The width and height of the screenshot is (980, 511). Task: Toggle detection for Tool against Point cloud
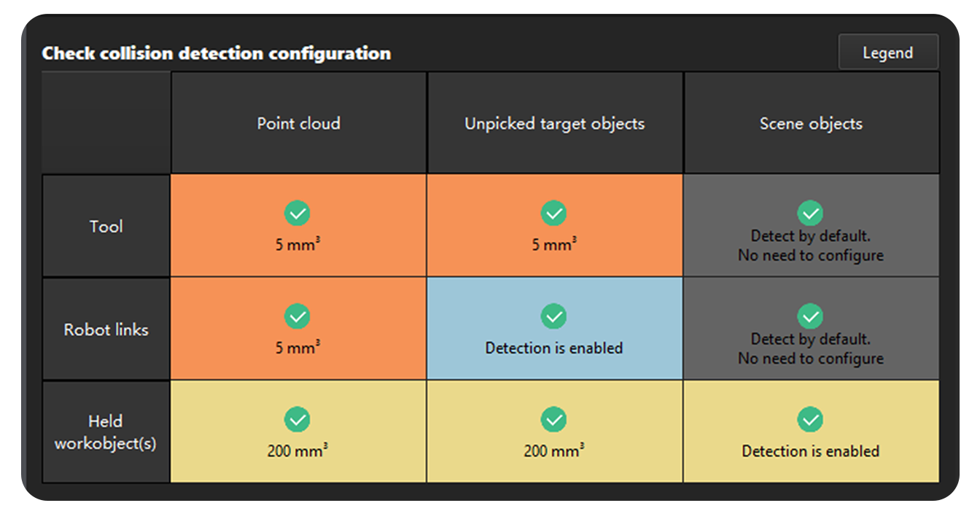click(x=297, y=226)
